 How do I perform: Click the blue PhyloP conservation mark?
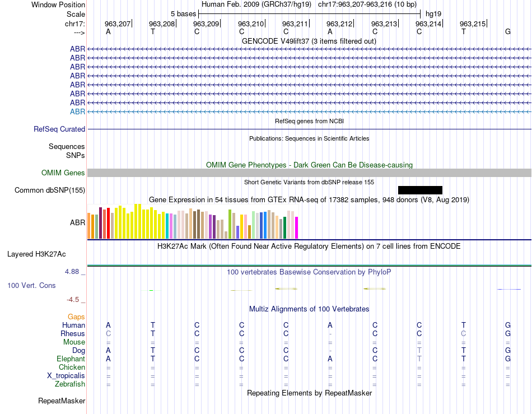[x=508, y=290]
